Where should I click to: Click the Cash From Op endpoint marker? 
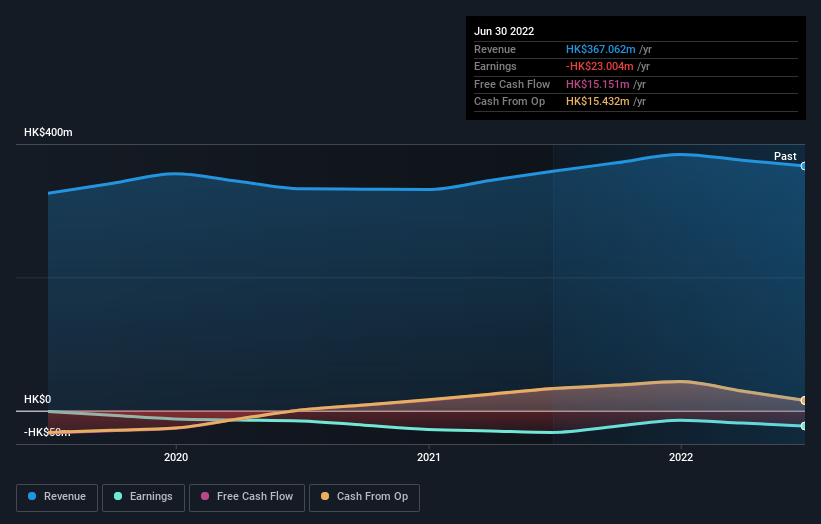click(x=804, y=400)
